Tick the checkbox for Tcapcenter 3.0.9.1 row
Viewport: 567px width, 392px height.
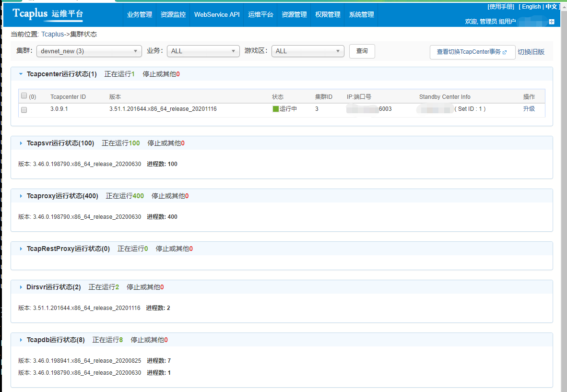(24, 109)
